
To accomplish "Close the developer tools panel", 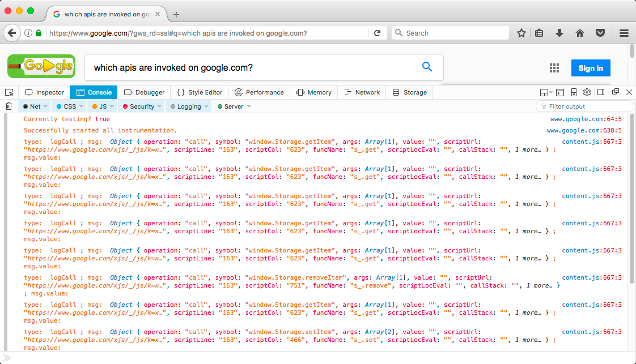I will (x=629, y=92).
